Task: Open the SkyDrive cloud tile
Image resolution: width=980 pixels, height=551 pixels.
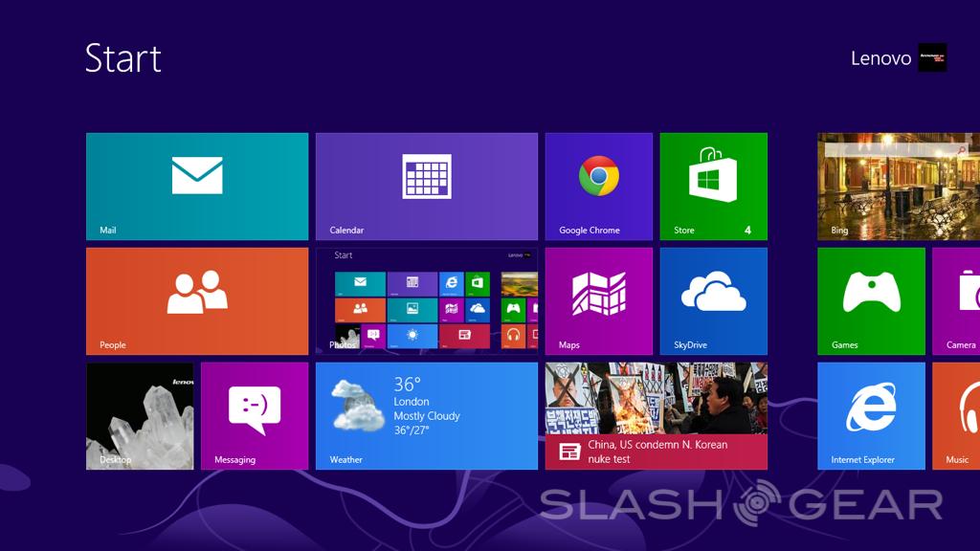Action: [713, 301]
